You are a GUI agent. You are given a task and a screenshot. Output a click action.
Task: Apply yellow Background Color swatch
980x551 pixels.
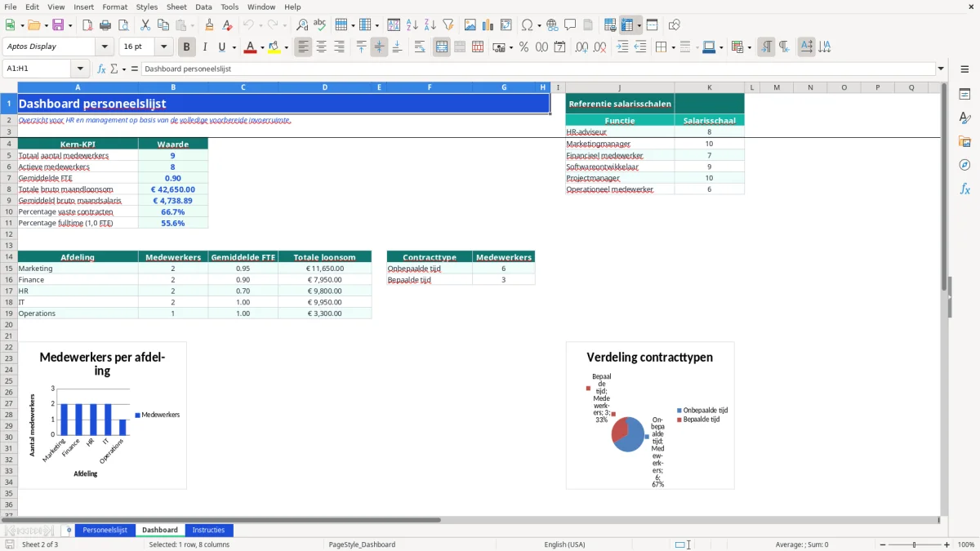coord(274,47)
